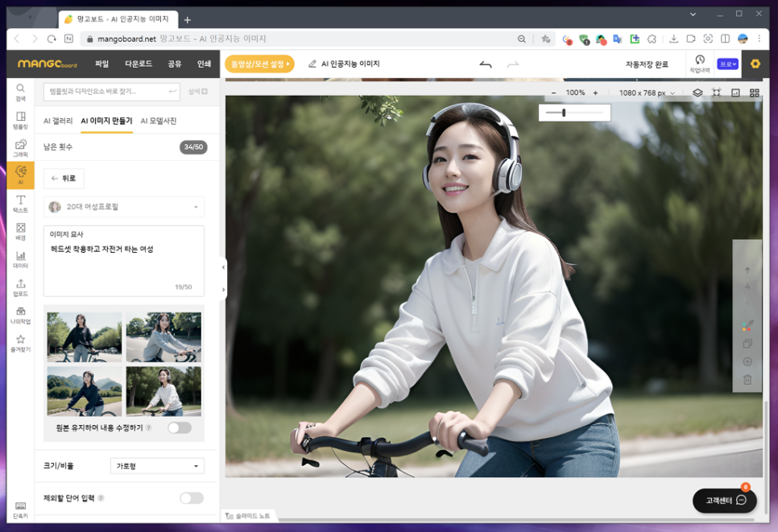Adjust the zoom slider handle
The height and width of the screenshot is (532, 778).
564,113
